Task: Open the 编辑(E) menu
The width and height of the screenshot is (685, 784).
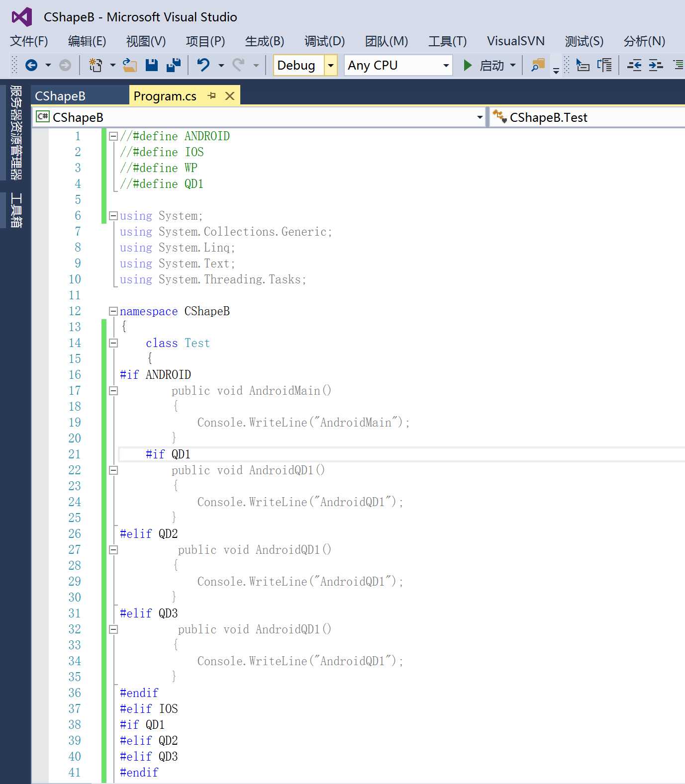Action: [x=87, y=41]
